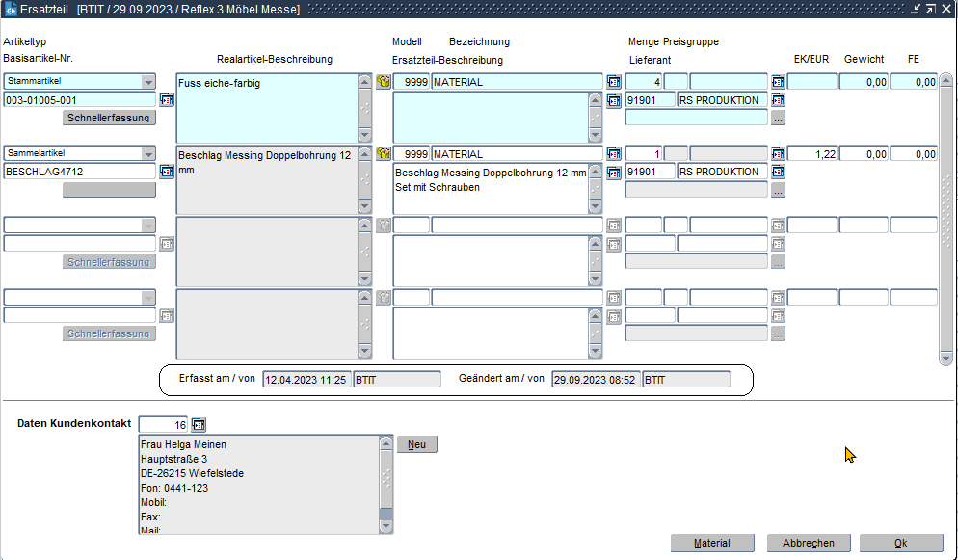Create new contact with Neu button
958x560 pixels.
coord(416,444)
